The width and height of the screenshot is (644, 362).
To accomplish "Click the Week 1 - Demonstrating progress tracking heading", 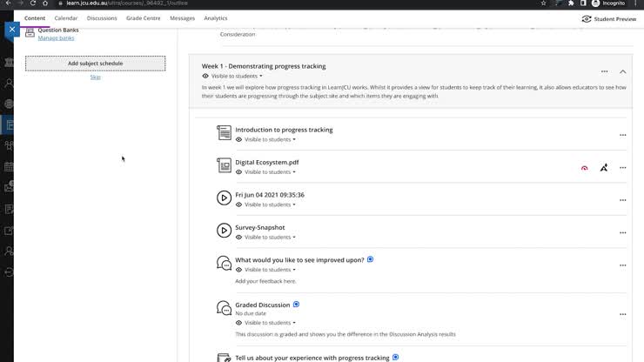I will (x=264, y=66).
